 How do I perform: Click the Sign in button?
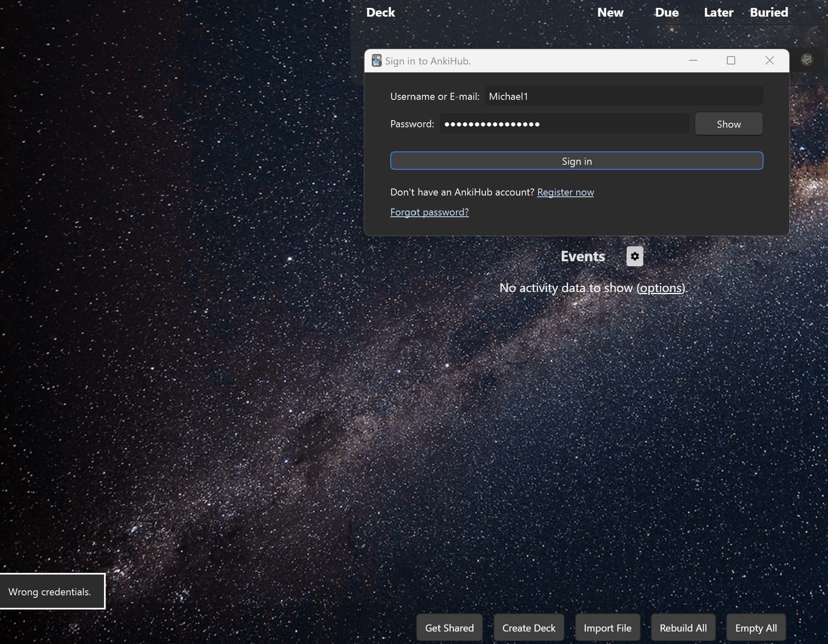(x=577, y=161)
